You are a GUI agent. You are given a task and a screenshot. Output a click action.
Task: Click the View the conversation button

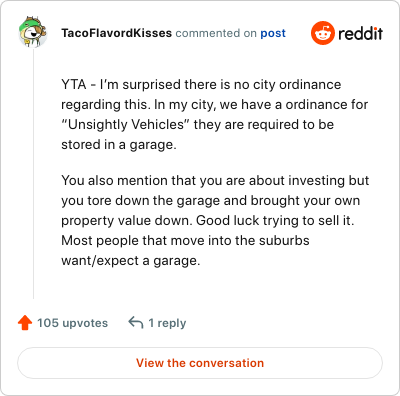click(x=200, y=363)
